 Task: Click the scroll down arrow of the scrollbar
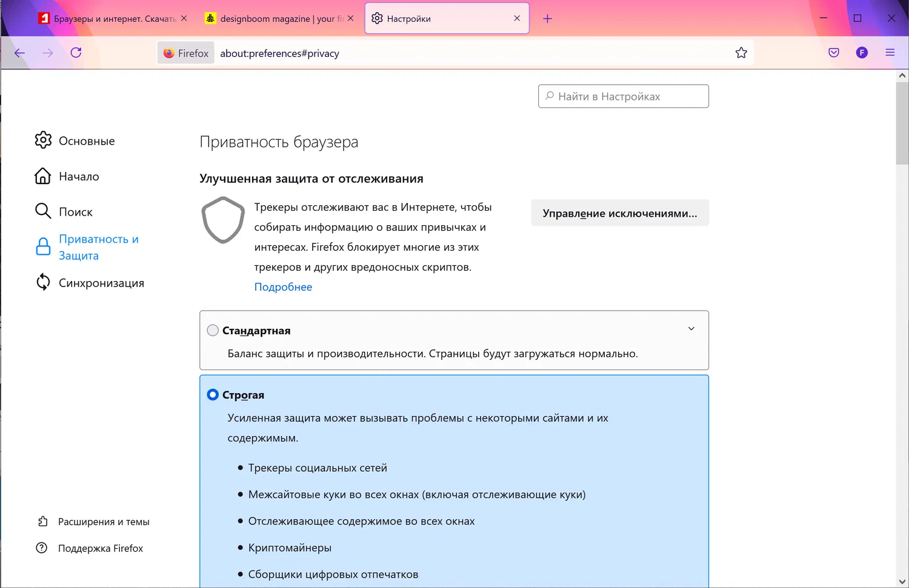[902, 582]
